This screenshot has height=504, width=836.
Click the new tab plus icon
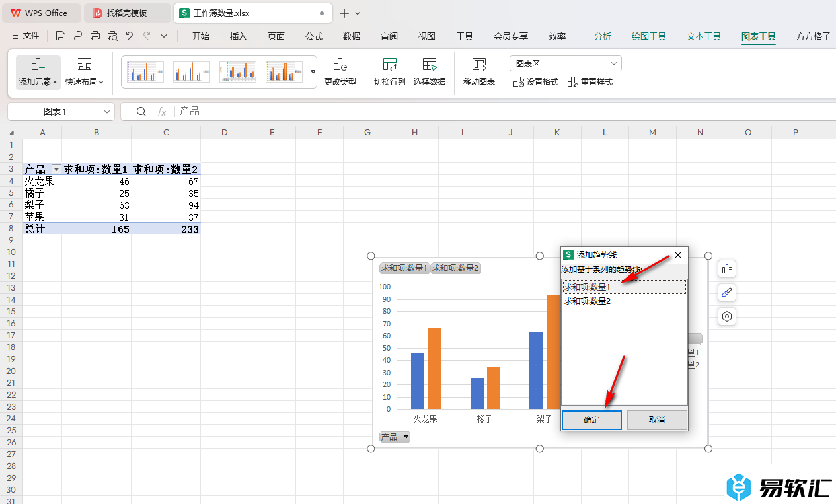click(x=344, y=13)
